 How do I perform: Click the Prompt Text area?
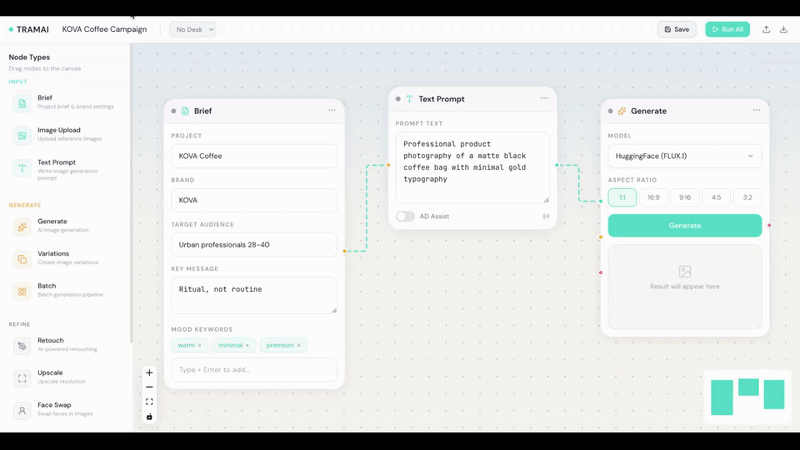click(x=472, y=167)
